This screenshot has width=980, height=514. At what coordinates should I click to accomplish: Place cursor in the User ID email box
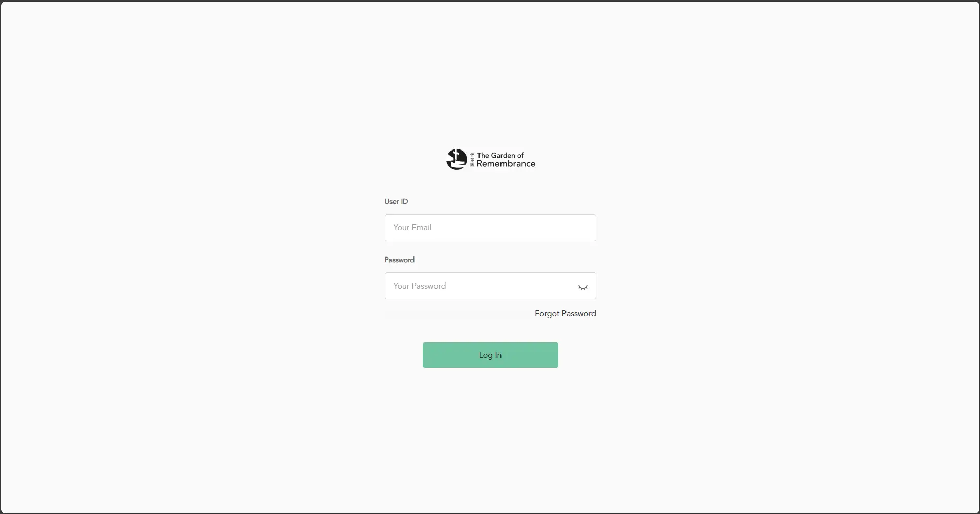point(490,227)
